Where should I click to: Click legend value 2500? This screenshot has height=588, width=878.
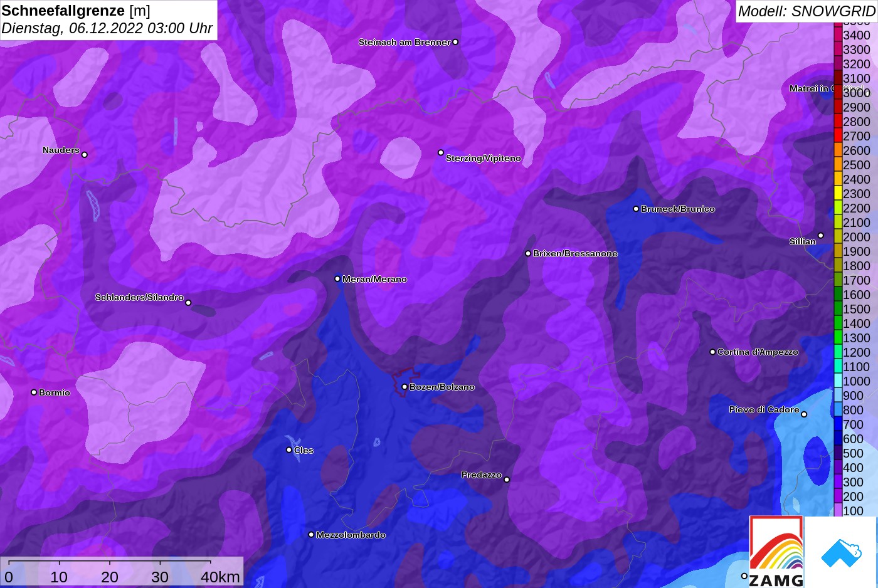pyautogui.click(x=857, y=165)
